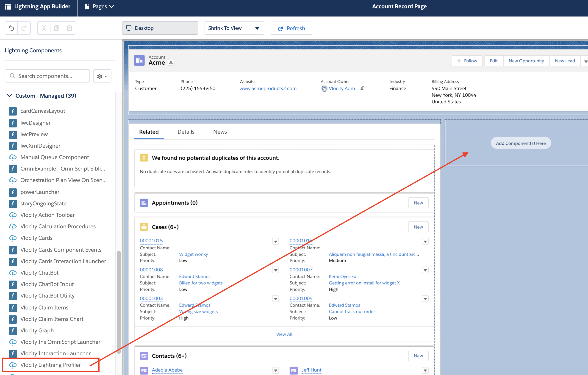Click New in Contacts section
The height and width of the screenshot is (375, 588).
[418, 356]
